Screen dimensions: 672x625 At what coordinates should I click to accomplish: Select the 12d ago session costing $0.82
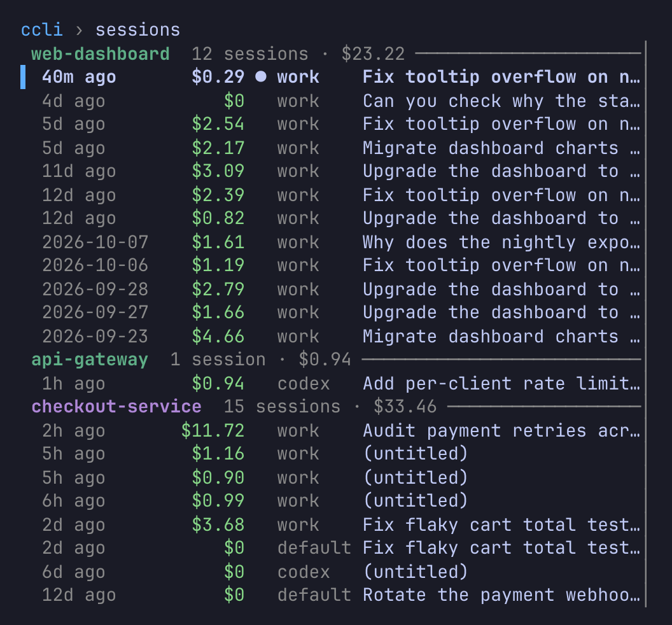(x=330, y=218)
